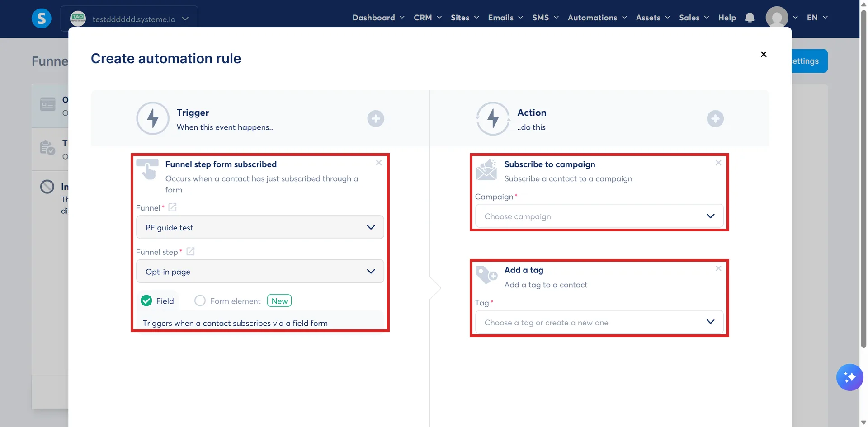Open the Choose a tag dropdown

click(x=599, y=322)
